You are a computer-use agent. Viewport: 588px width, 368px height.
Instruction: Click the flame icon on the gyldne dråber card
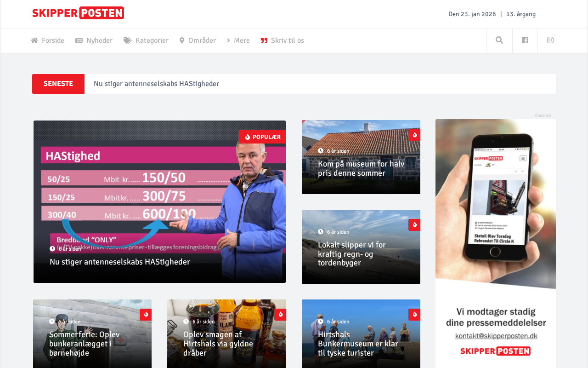280,315
